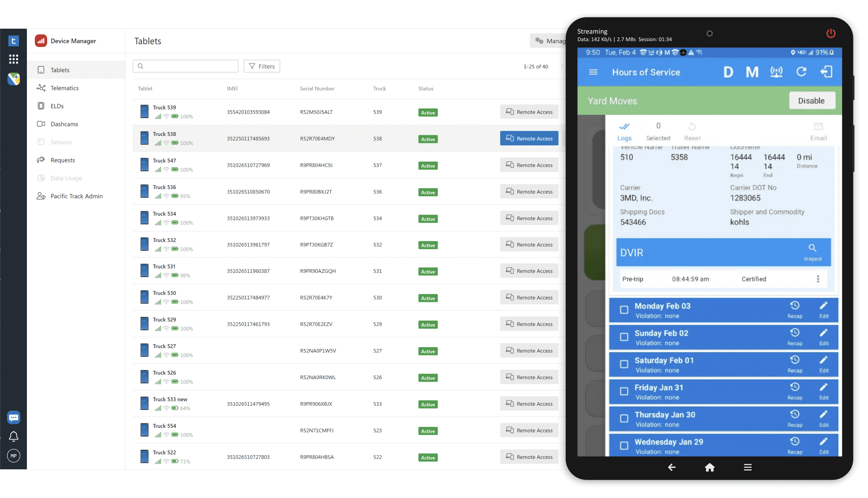
Task: Toggle the checkbox for Friday Jan 31 log
Action: [625, 391]
